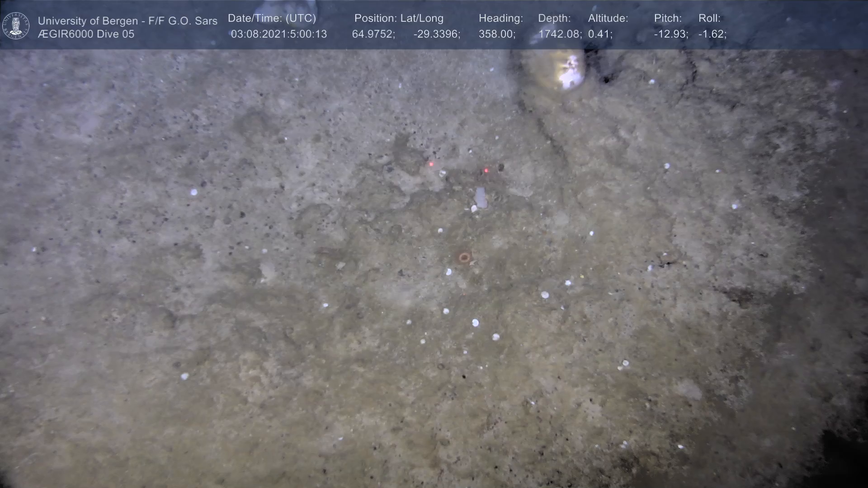The height and width of the screenshot is (488, 868).
Task: Click the University of Bergen seal logo
Action: click(x=16, y=26)
